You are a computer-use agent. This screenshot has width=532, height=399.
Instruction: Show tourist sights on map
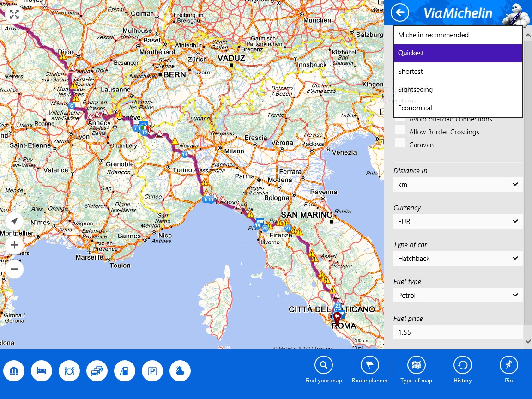(14, 371)
